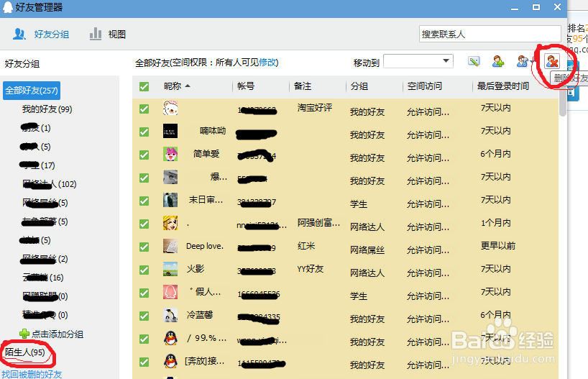Image resolution: width=588 pixels, height=379 pixels.
Task: Click the bear avatar of 淘宝好评 row
Action: click(x=170, y=108)
